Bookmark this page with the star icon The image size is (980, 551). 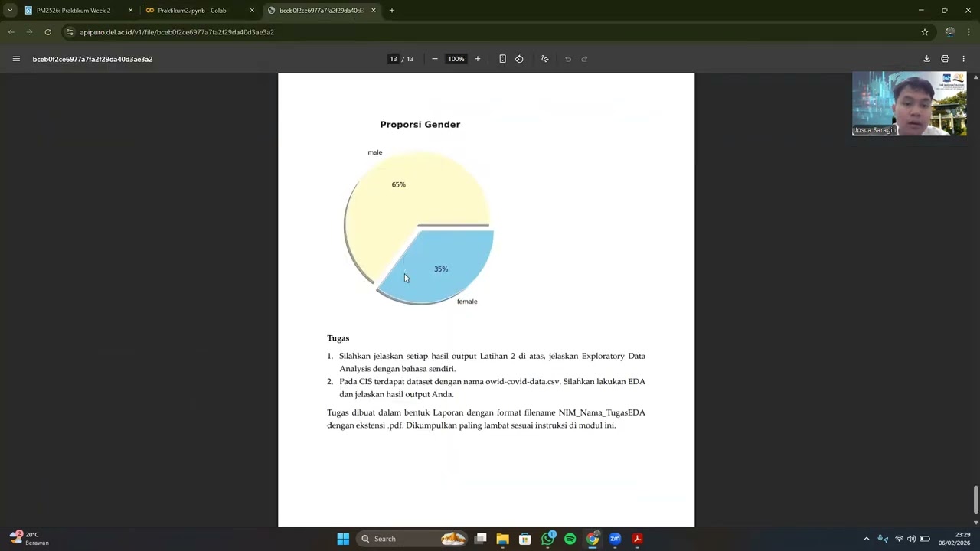click(925, 32)
